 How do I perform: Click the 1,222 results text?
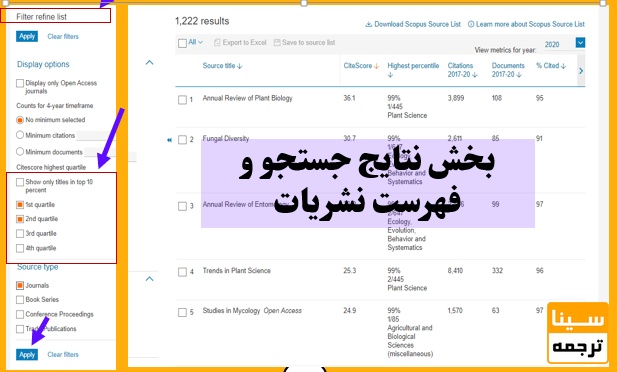[x=202, y=21]
